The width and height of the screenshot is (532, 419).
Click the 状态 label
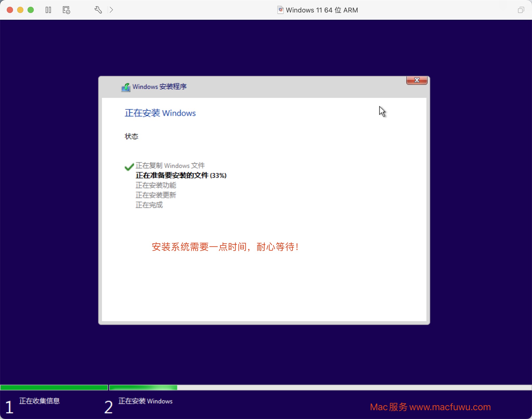pos(131,136)
